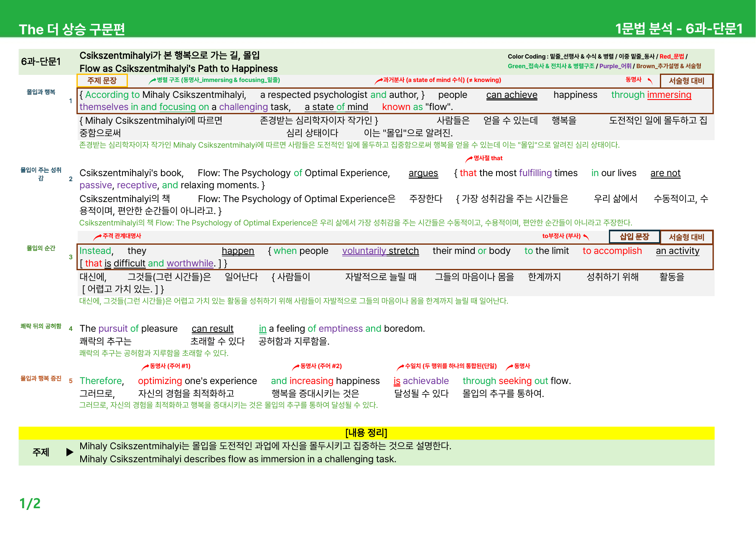Click the red phrase 'to accomplish'
The image size is (756, 535).
612,251
